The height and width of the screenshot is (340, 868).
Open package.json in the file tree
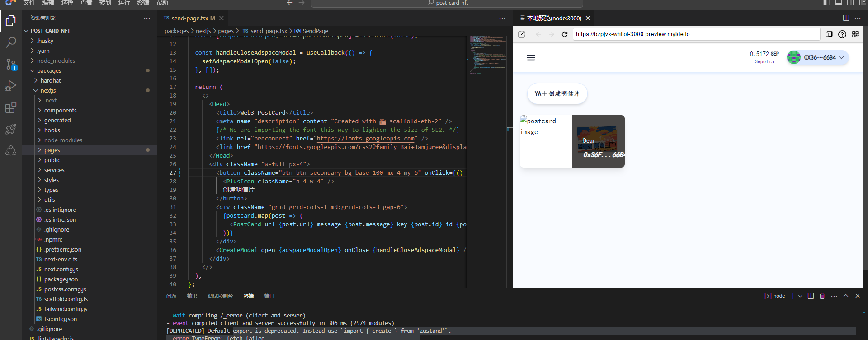tap(61, 279)
